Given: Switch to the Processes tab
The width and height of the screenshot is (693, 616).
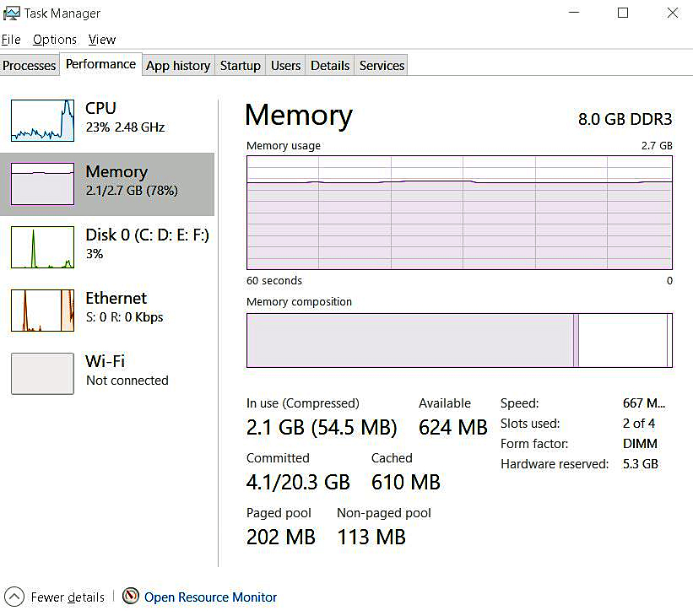Looking at the screenshot, I should pos(30,66).
